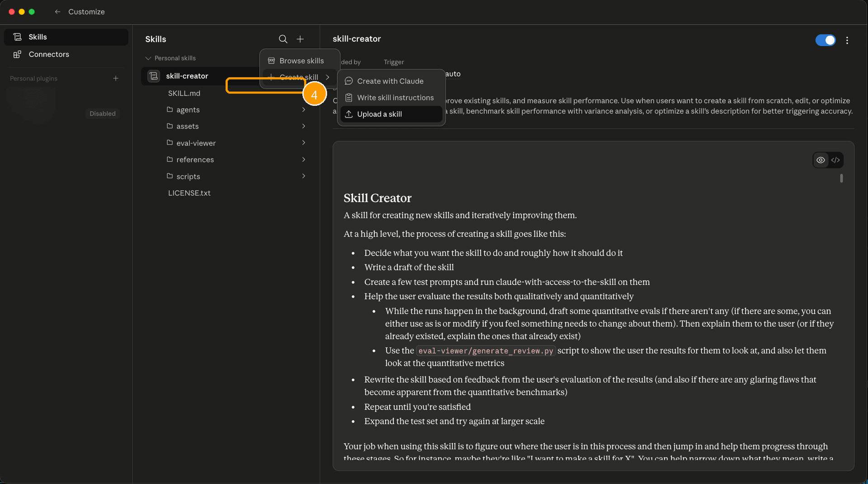Toggle the skill-creator enable switch
Screen dimensions: 868x484
(826, 40)
